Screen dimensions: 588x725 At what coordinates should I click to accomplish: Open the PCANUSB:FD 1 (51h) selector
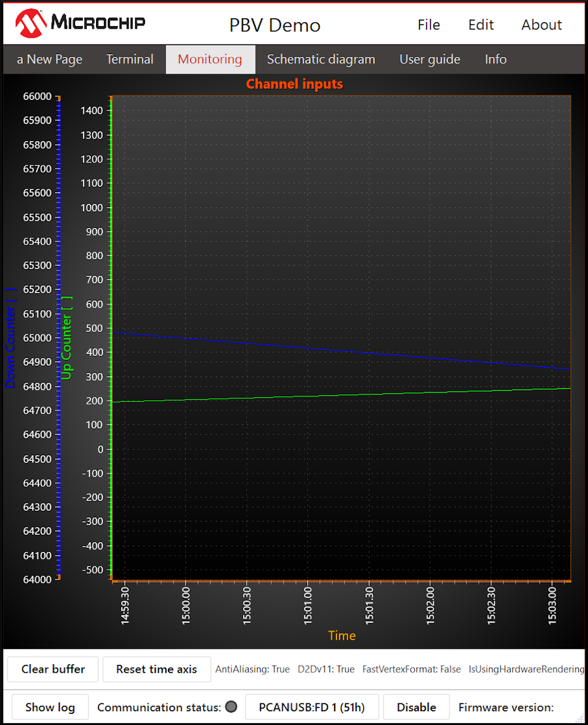coord(312,707)
